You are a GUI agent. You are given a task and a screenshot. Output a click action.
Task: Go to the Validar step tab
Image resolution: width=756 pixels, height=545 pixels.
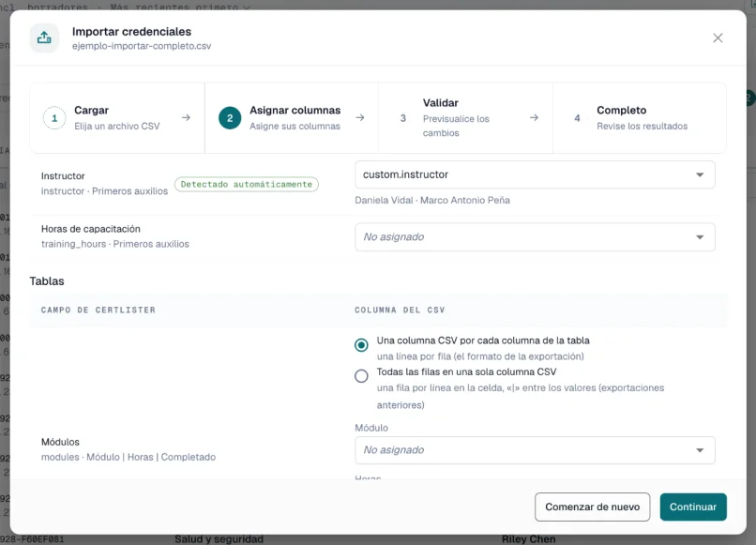click(465, 118)
